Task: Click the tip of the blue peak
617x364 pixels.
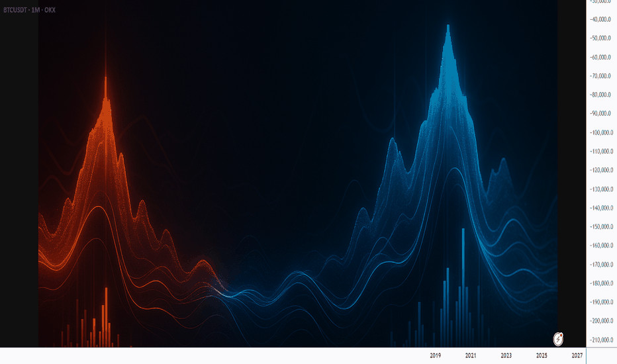Action: point(448,26)
